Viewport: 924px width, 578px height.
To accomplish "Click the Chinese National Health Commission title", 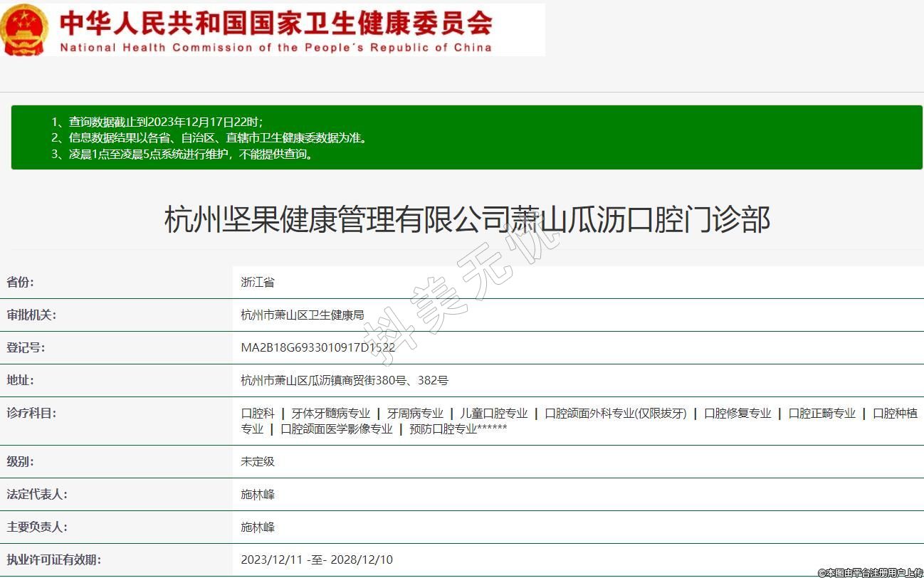I will coord(275,23).
